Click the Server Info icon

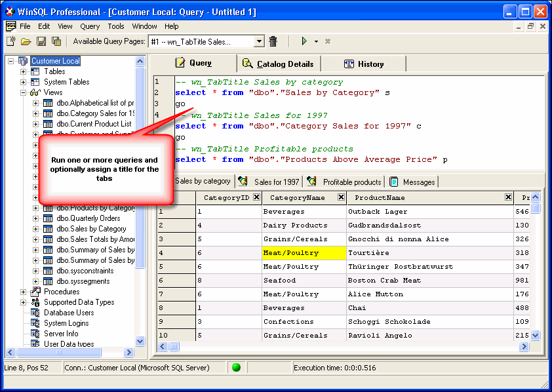coord(35,333)
